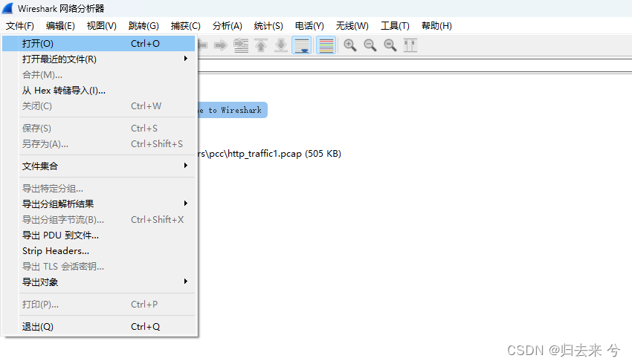Click the resize columns icon

tap(410, 45)
